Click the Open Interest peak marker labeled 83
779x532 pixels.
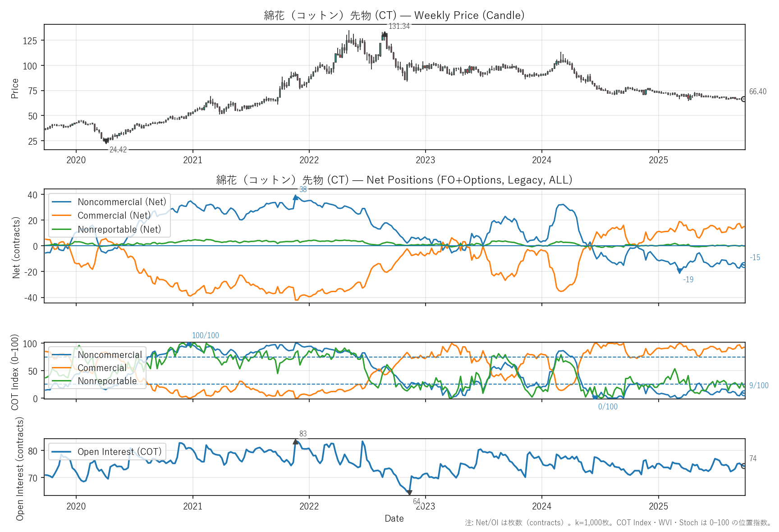296,442
